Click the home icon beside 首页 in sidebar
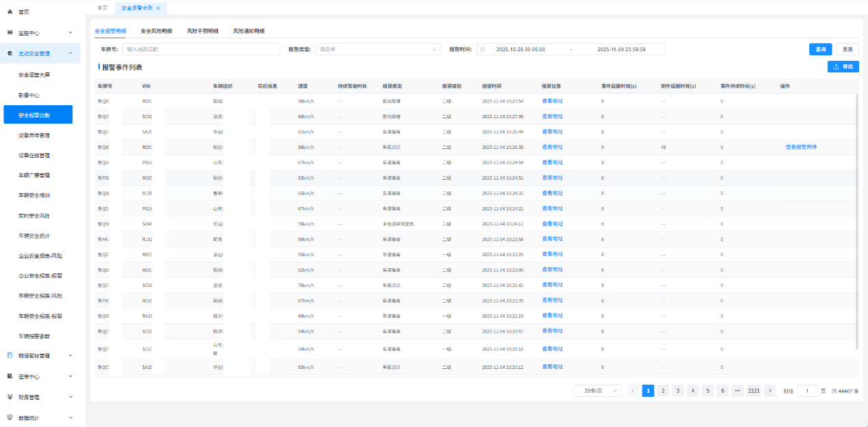This screenshot has height=427, width=868. [10, 12]
